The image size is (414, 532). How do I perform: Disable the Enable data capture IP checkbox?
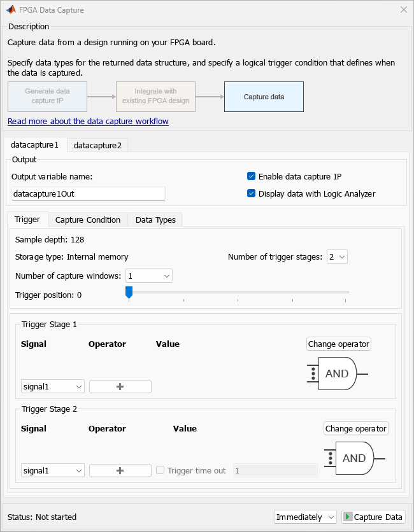(x=252, y=176)
